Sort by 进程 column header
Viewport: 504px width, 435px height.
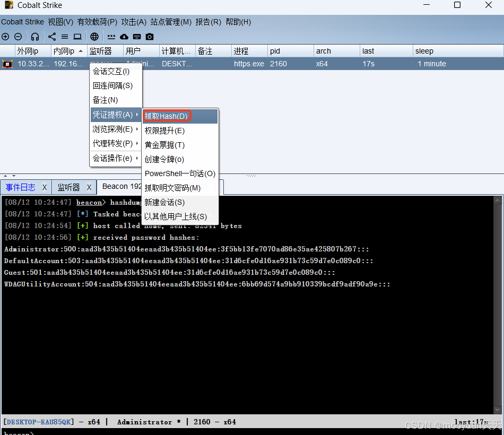click(x=249, y=51)
